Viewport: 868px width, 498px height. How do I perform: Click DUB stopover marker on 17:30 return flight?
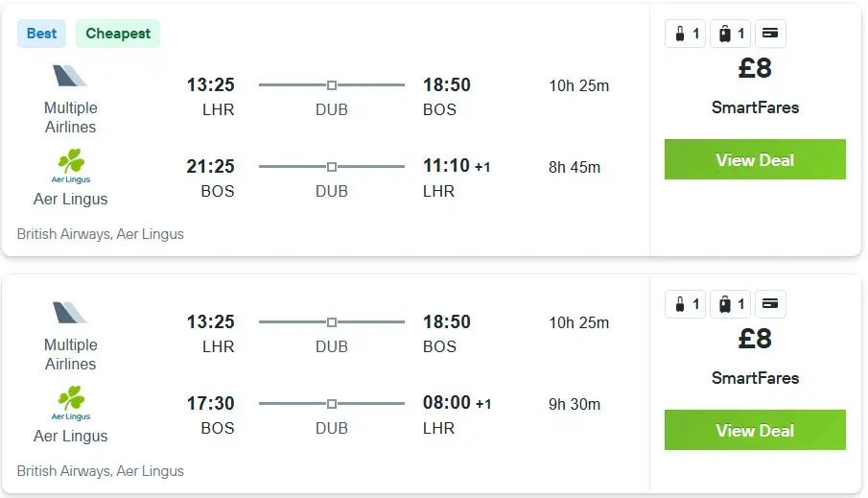tap(332, 404)
